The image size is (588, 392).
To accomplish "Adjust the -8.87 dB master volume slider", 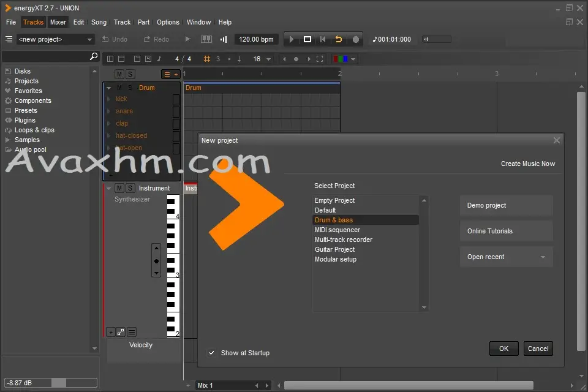I will [51, 383].
